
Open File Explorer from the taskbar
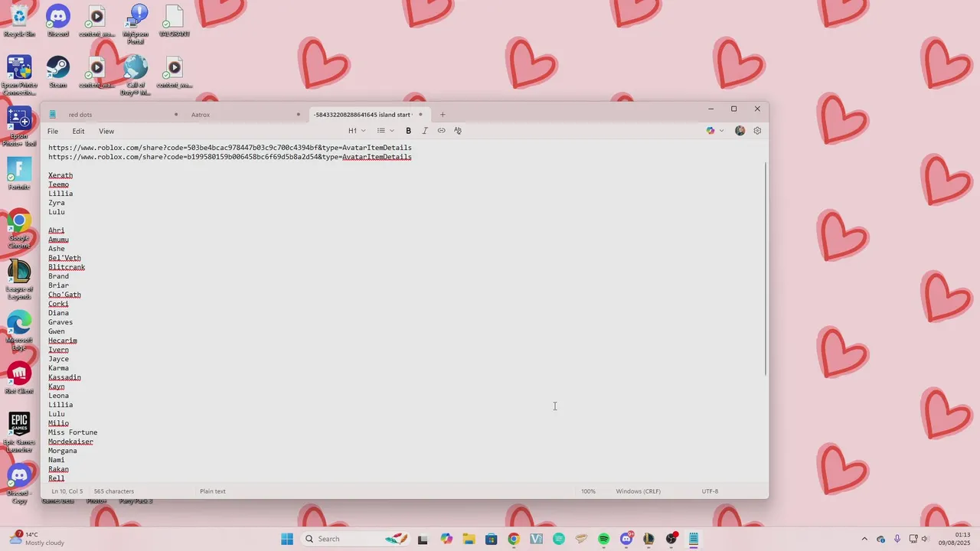(469, 539)
